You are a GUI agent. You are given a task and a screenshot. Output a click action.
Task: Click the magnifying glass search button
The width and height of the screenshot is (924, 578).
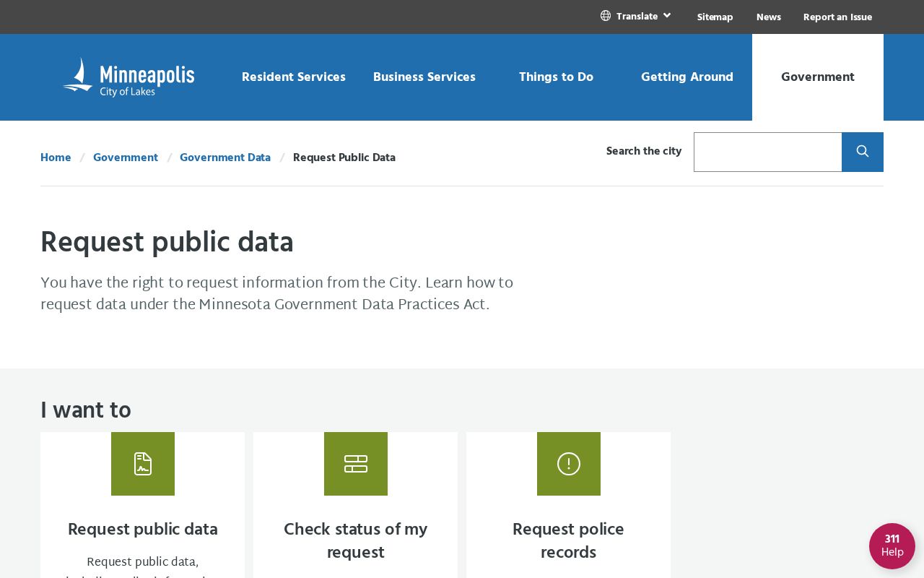pos(863,152)
